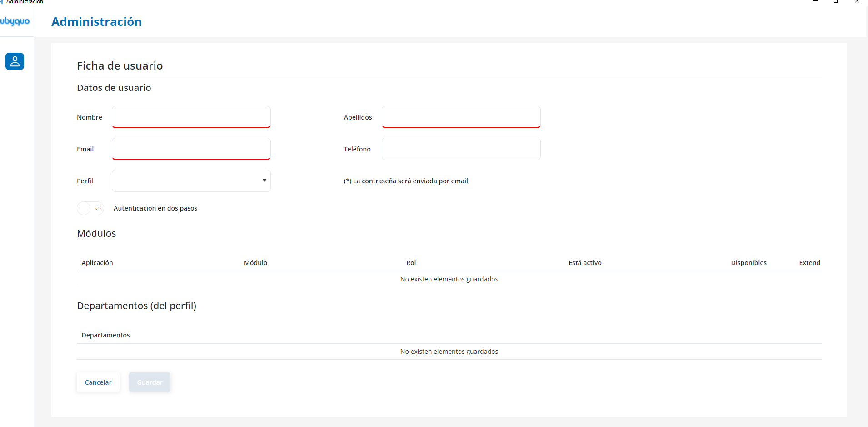Click the Extend column header
This screenshot has width=868, height=427.
click(x=809, y=263)
